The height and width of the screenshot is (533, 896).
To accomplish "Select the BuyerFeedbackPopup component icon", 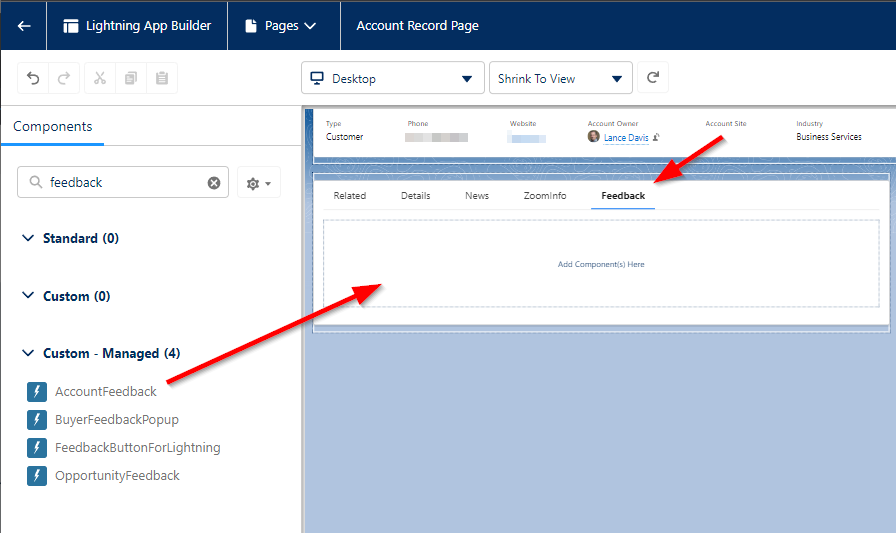I will coord(37,419).
